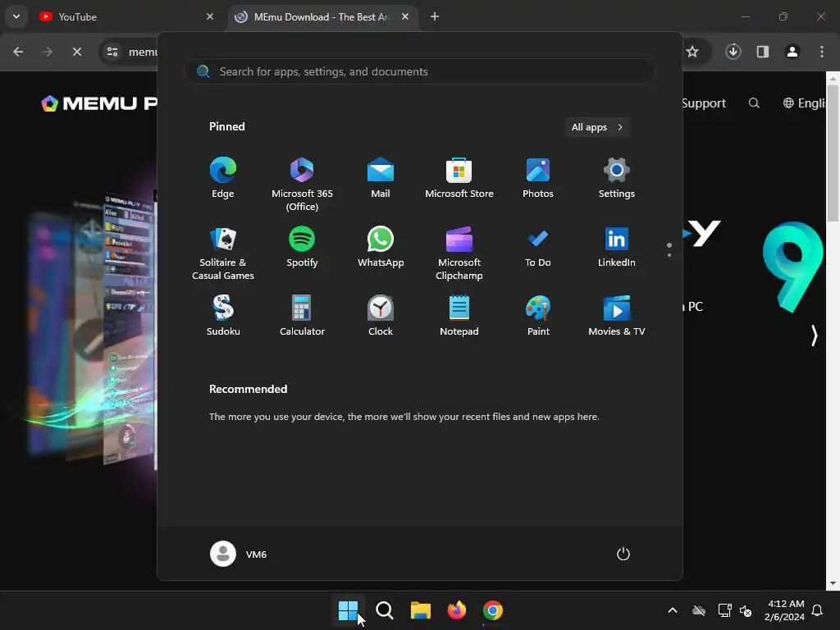Stop loading the page in Chrome

76,52
